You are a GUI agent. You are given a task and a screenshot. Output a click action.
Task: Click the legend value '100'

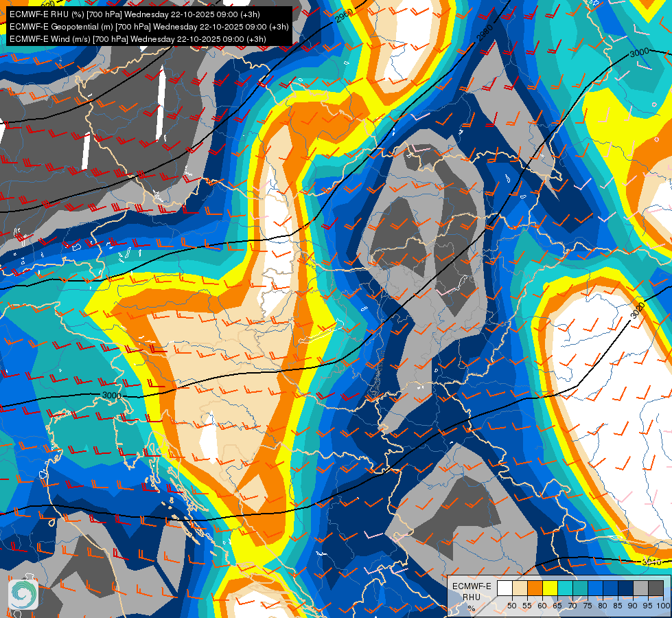point(664,606)
